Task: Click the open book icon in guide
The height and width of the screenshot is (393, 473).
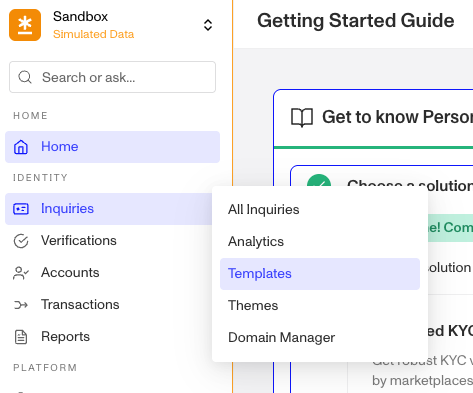Action: coord(302,118)
